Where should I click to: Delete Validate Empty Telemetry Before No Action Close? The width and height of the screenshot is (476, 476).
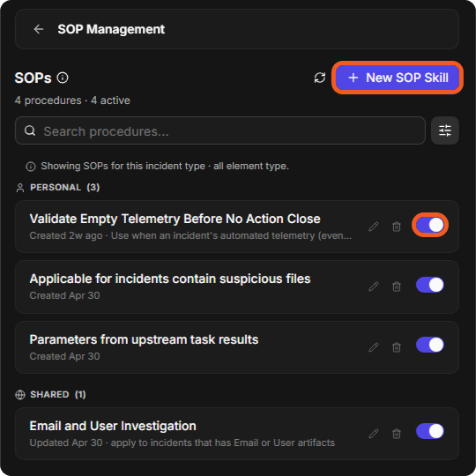[397, 227]
